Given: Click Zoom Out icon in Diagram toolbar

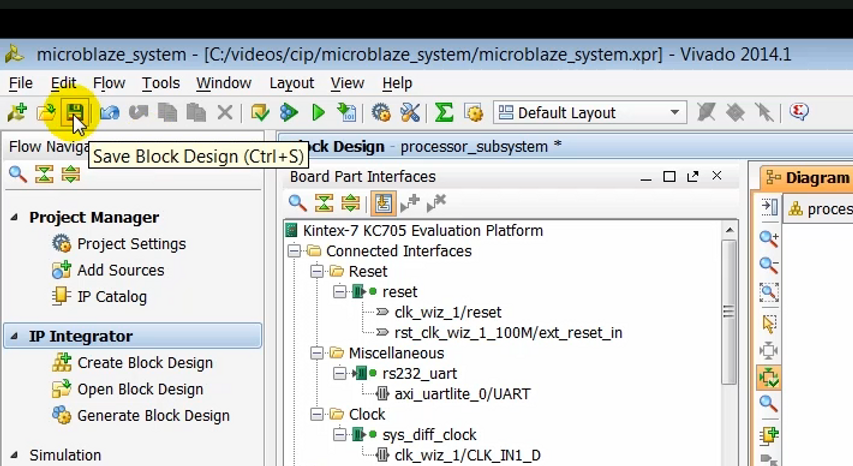Looking at the screenshot, I should pos(769,266).
